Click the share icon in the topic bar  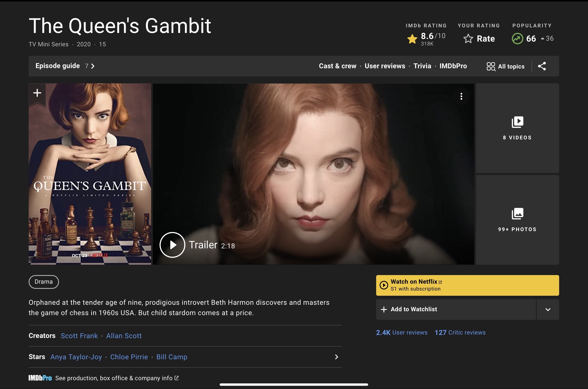(x=542, y=66)
